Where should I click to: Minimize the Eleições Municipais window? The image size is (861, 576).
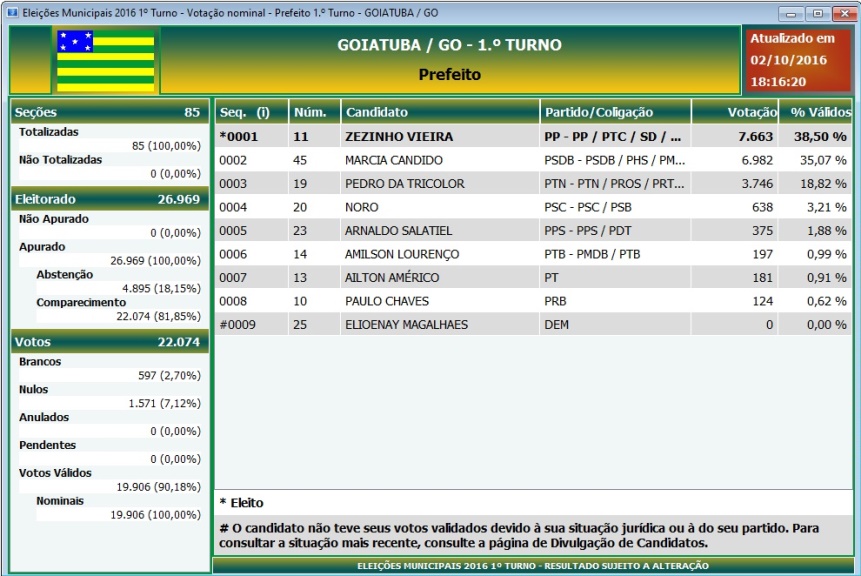point(791,13)
